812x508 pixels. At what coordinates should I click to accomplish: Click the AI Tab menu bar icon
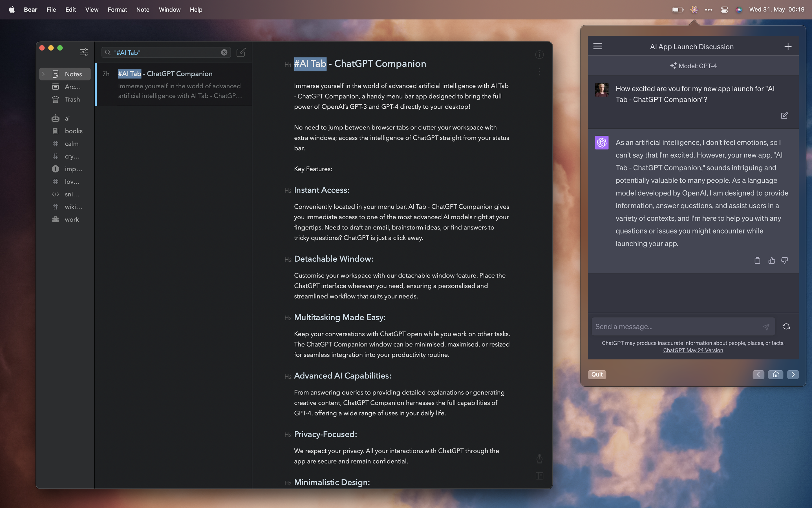tap(694, 9)
